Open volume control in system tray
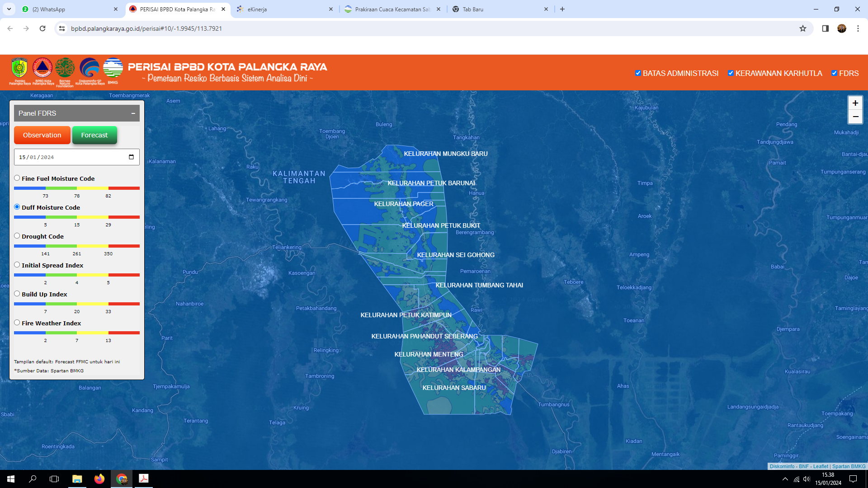 [x=807, y=479]
